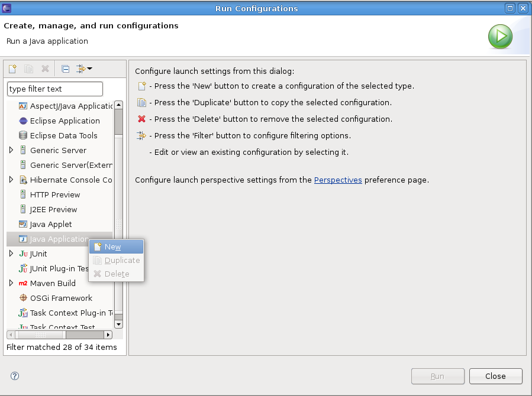Expand the JUnit tree node
Screen dimensions: 532x396
pos(11,254)
